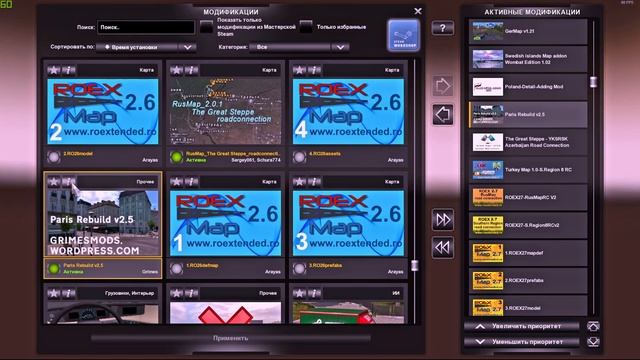The width and height of the screenshot is (640, 360).
Task: Move mod to top priority icon
Action: [593, 326]
